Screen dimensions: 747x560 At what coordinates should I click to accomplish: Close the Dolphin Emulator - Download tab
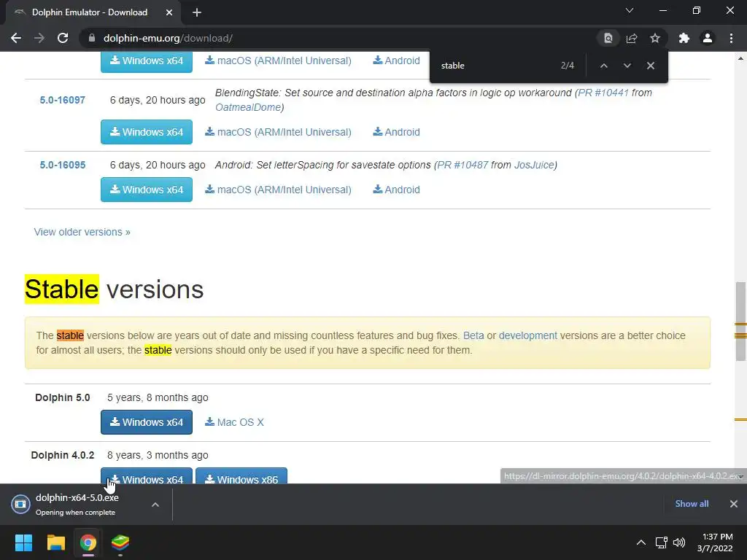[169, 12]
